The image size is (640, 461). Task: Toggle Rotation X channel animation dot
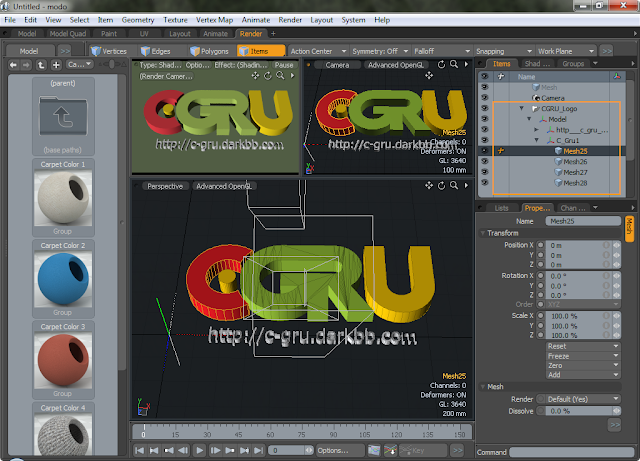541,276
